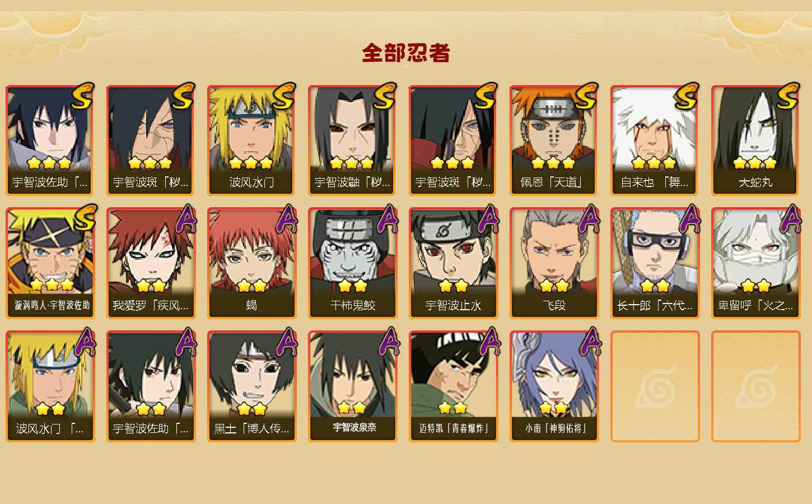The image size is (812, 504).
Task: Click the first empty ninja slot
Action: click(x=655, y=386)
